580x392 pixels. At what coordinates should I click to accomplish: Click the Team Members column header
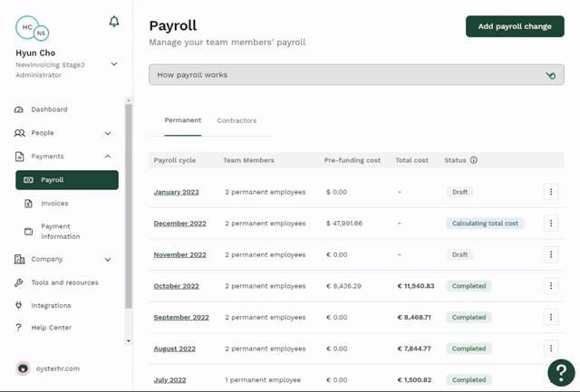[x=248, y=160]
